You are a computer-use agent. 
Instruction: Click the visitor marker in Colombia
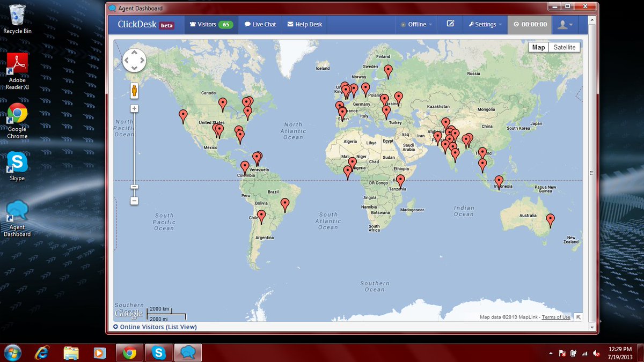(245, 168)
